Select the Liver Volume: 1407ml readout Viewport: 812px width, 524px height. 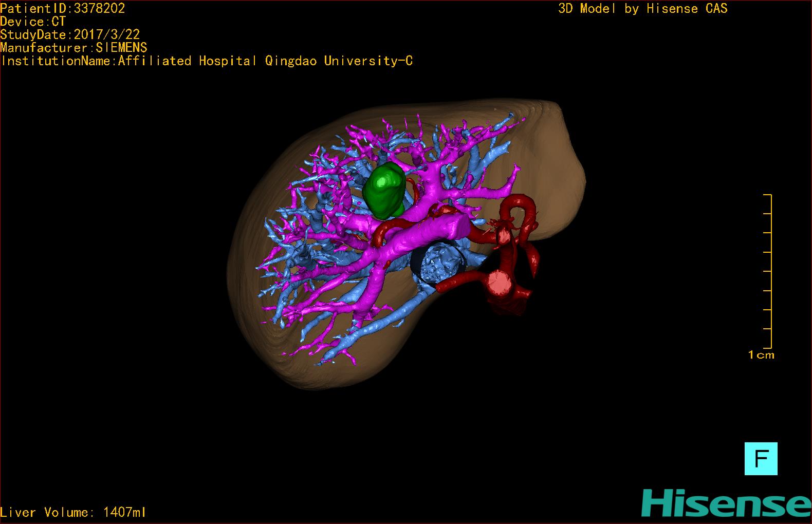pos(73,512)
